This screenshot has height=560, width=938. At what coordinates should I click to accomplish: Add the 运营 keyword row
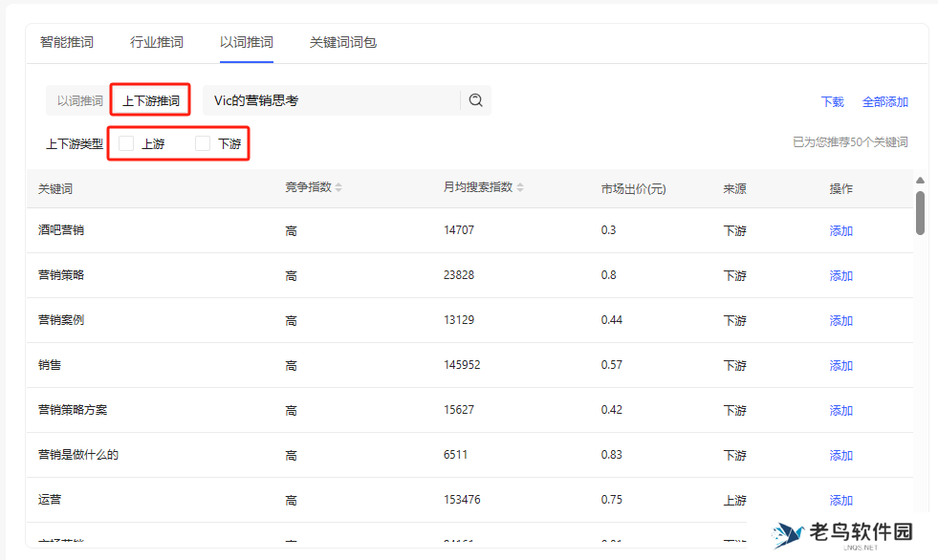pos(840,501)
